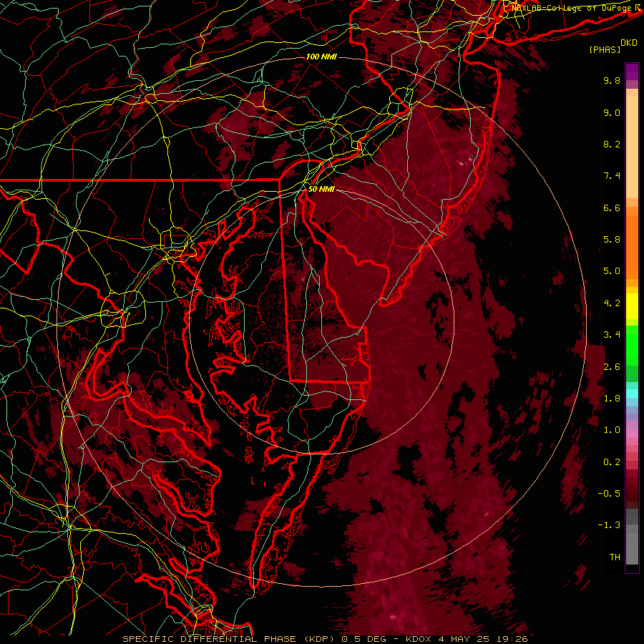Click the 100 NMI range ring label
The height and width of the screenshot is (644, 644).
[321, 57]
